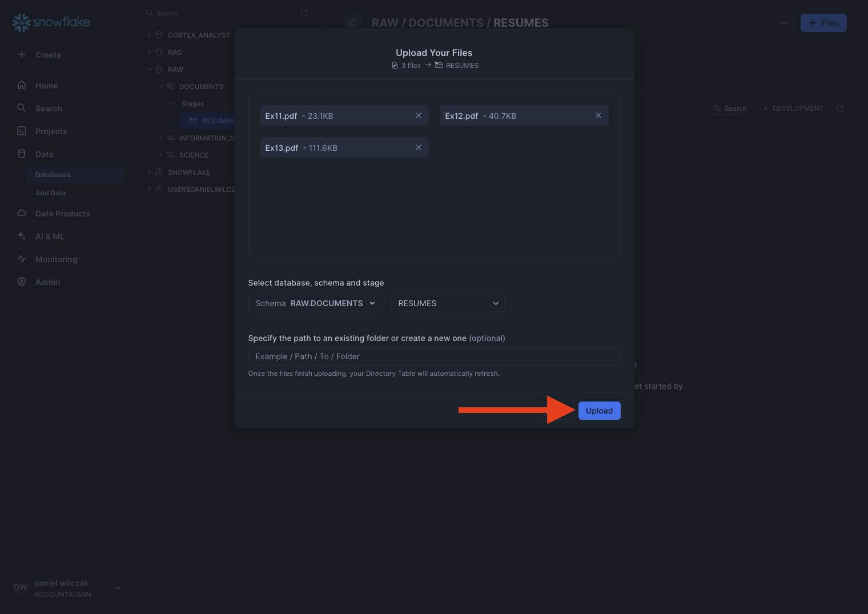Remove Ex13.pdf from upload list
Image resolution: width=868 pixels, height=614 pixels.
(x=419, y=147)
